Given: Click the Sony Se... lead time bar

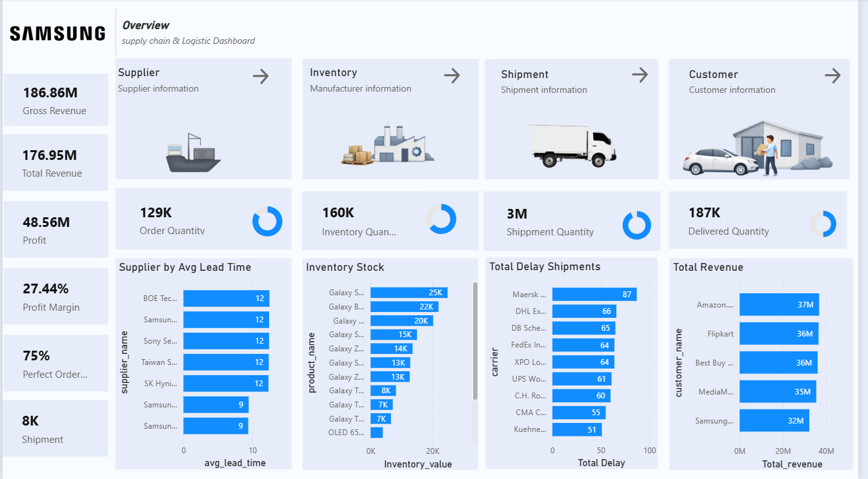Looking at the screenshot, I should 226,341.
